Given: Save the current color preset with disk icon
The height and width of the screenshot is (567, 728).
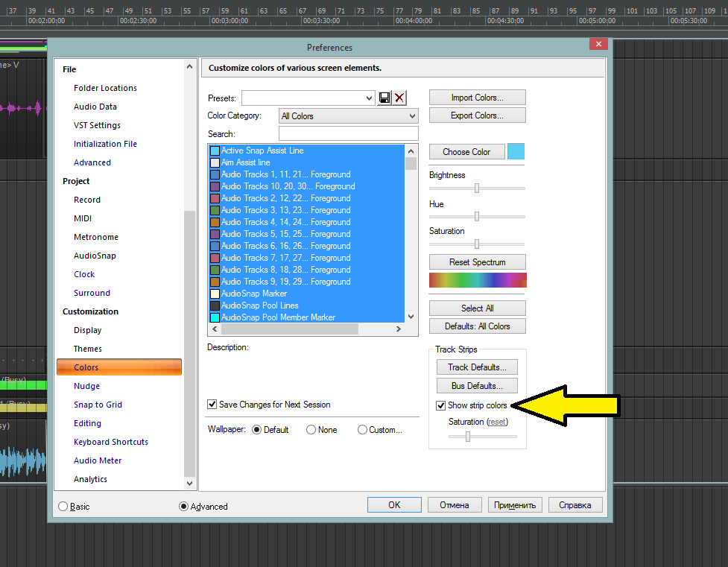Looking at the screenshot, I should (384, 98).
